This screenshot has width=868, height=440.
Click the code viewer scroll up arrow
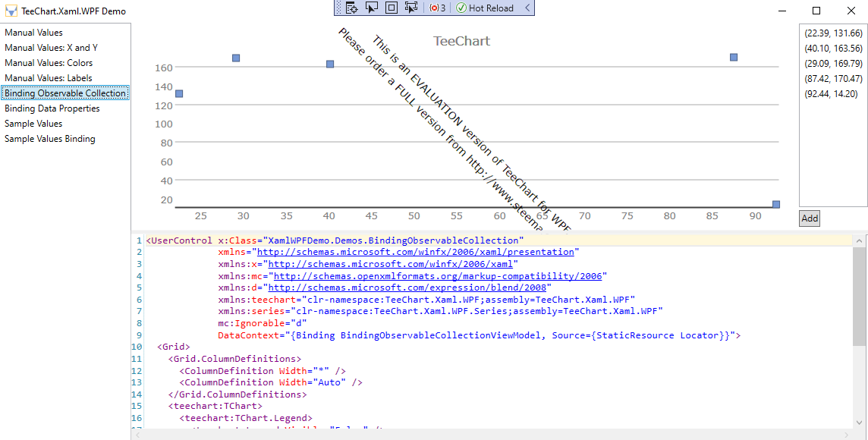pos(859,240)
